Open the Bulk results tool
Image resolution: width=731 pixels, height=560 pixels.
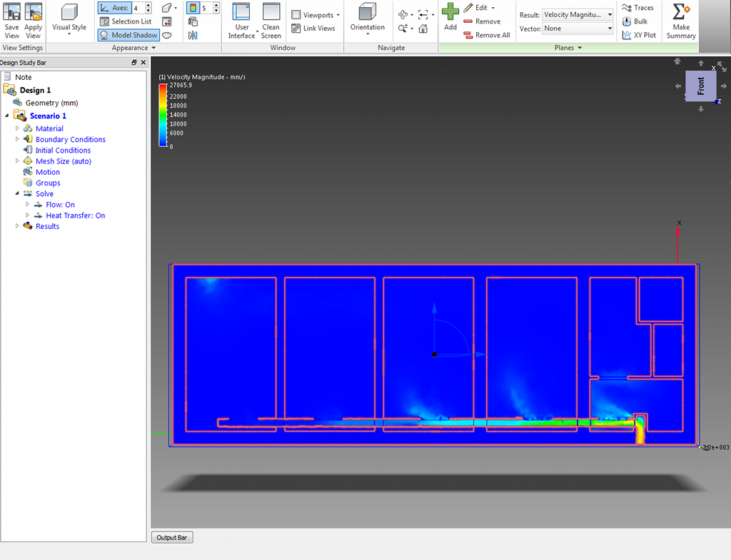tap(635, 21)
